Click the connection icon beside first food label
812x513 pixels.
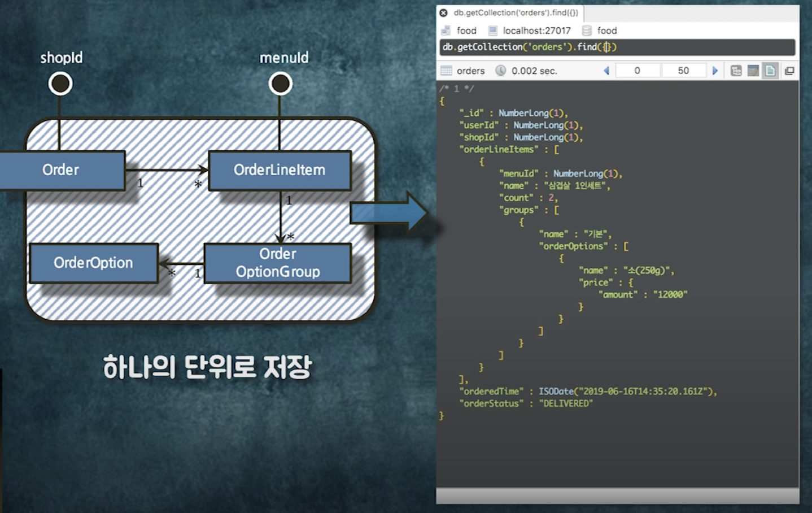click(x=446, y=31)
